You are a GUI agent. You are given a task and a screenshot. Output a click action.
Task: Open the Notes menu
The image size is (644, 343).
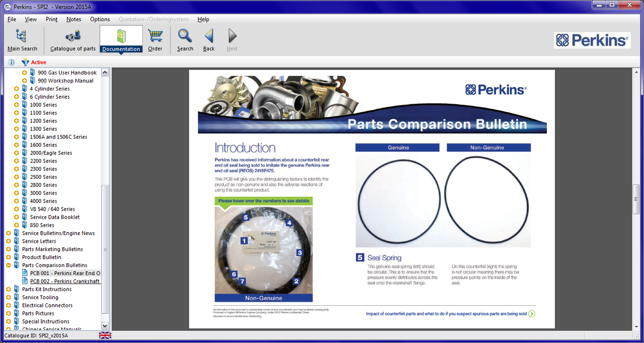(73, 19)
